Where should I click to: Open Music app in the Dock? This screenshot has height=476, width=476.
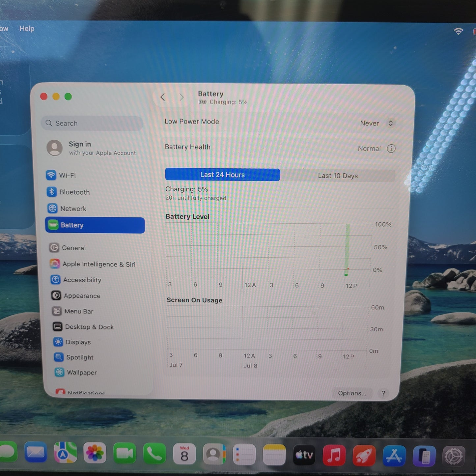[334, 456]
